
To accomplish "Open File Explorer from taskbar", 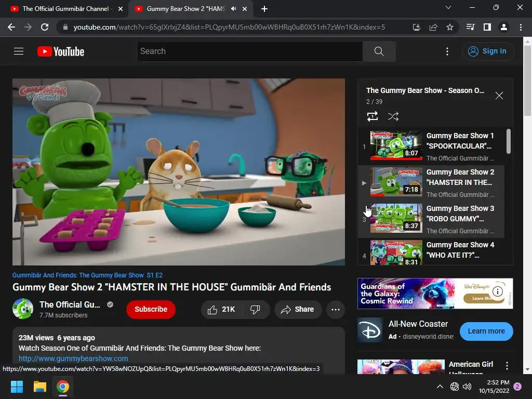I will (39, 387).
